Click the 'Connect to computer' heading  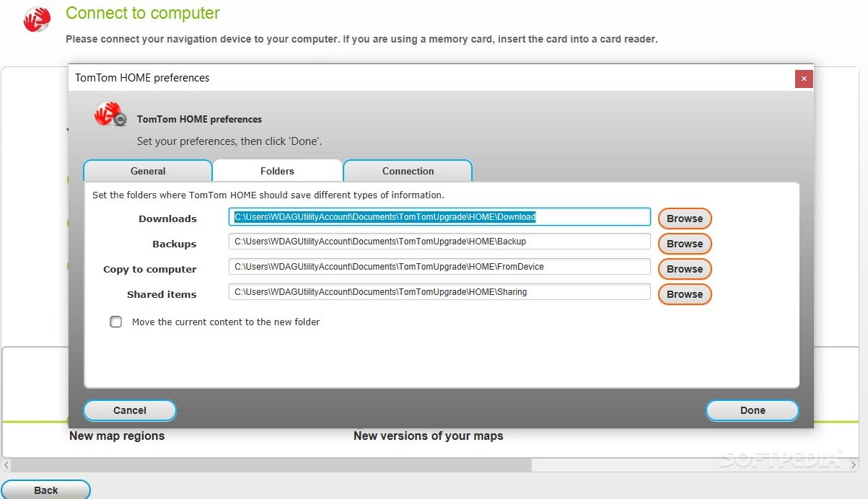tap(143, 13)
